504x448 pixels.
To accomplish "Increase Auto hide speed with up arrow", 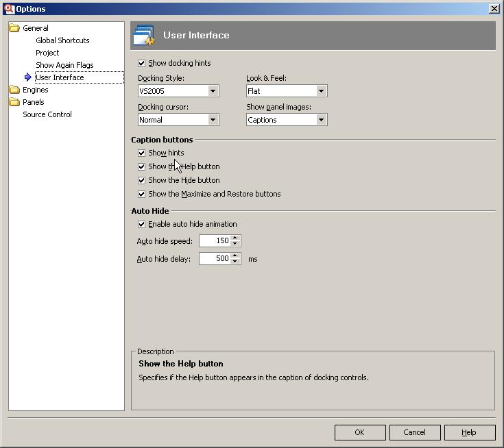I will pos(236,238).
